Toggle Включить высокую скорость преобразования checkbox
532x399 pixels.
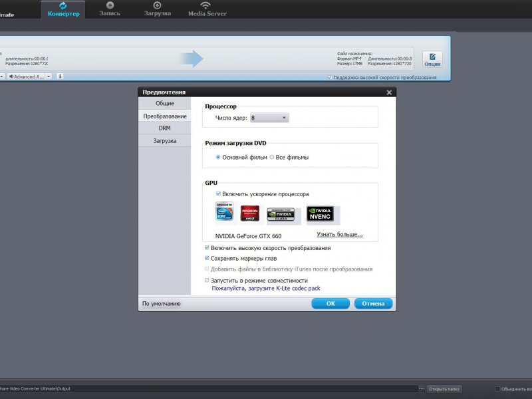point(207,247)
